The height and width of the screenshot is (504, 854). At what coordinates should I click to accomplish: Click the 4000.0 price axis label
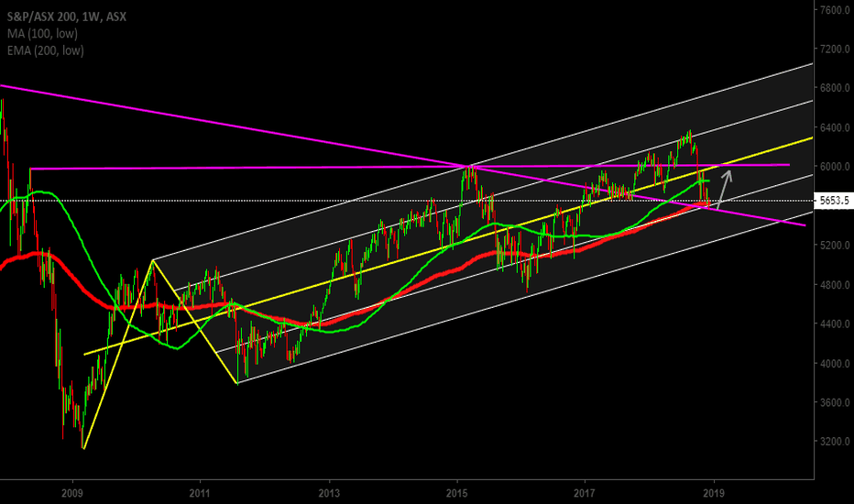click(x=835, y=364)
